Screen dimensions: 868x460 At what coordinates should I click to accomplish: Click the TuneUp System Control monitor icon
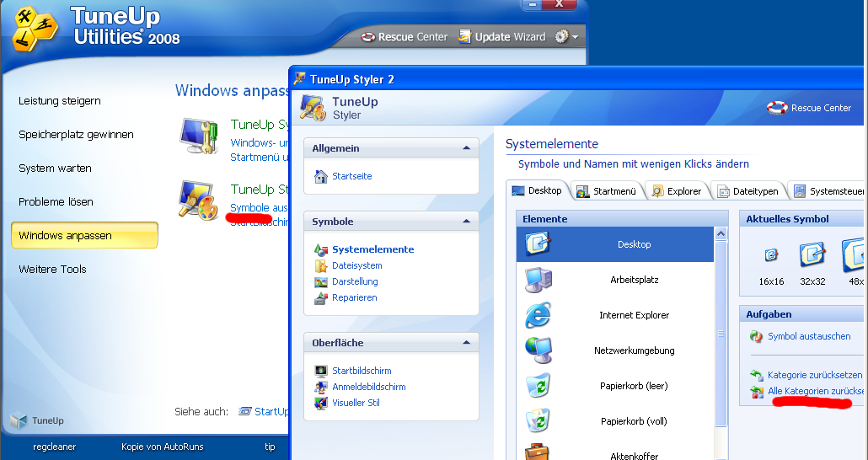click(199, 136)
